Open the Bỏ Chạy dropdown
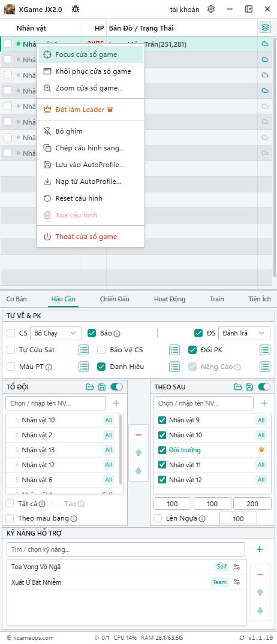The image size is (277, 644). (56, 333)
